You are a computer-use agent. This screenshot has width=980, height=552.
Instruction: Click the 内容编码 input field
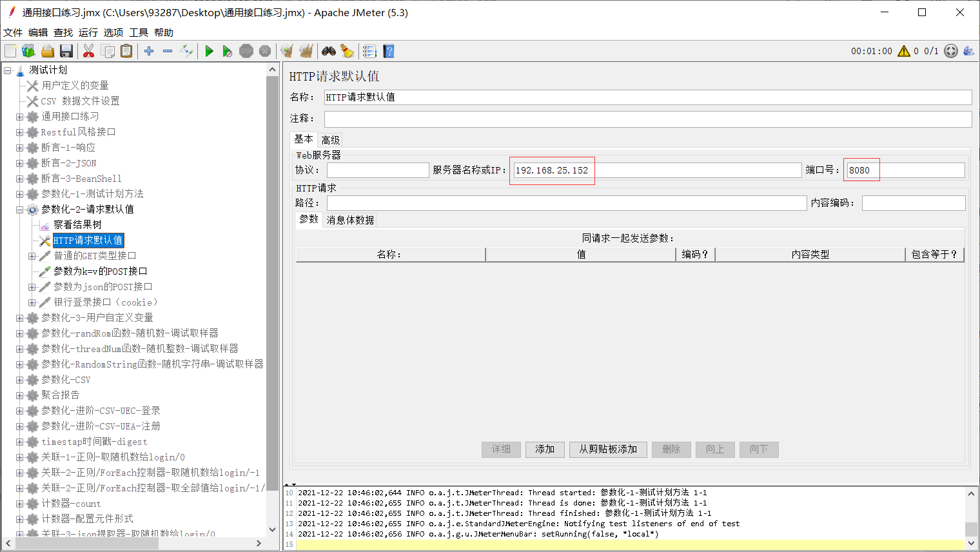914,203
